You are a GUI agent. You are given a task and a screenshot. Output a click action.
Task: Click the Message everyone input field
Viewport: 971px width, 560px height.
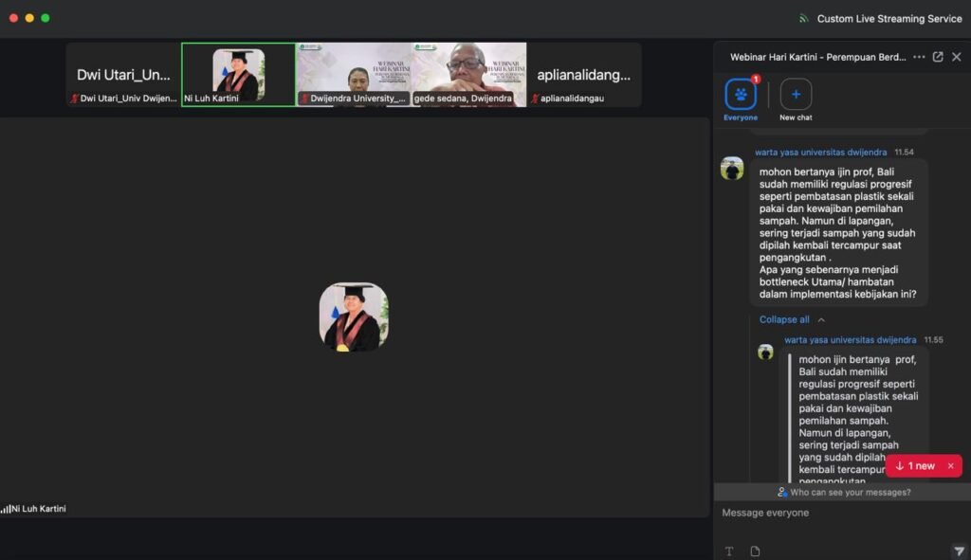(834, 513)
